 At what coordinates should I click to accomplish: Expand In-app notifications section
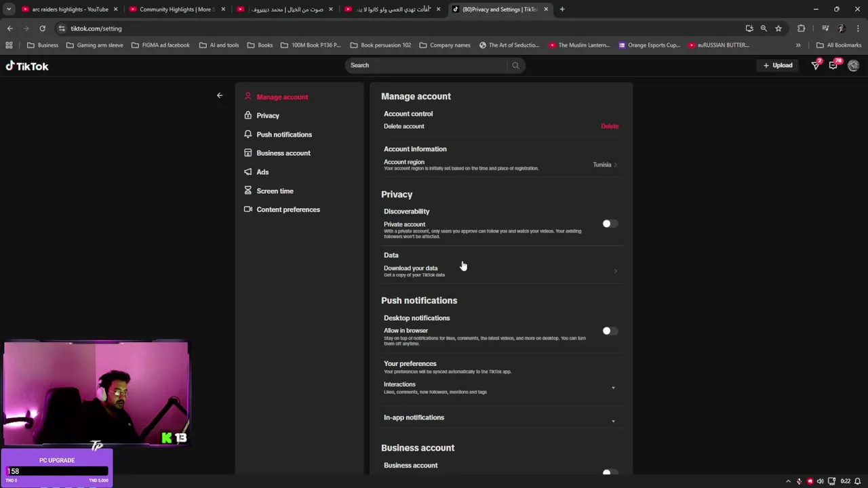coord(613,421)
